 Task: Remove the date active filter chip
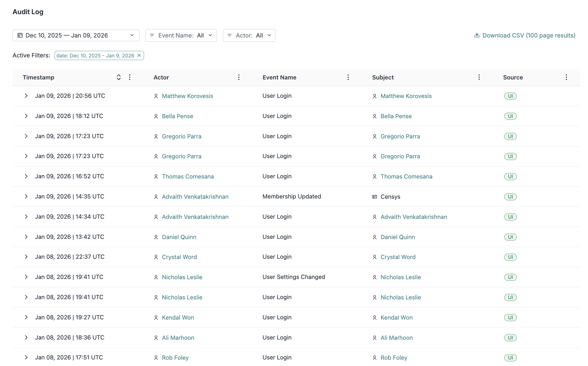[139, 56]
